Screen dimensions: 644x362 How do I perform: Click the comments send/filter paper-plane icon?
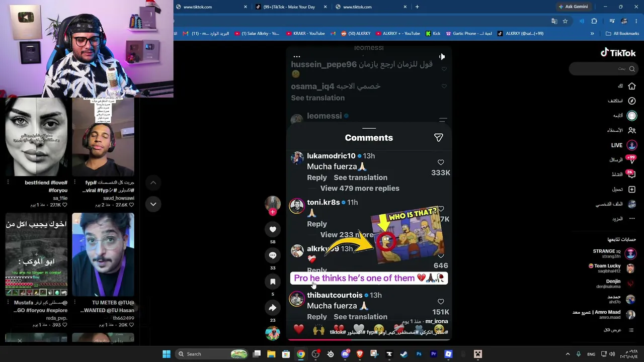point(438,137)
